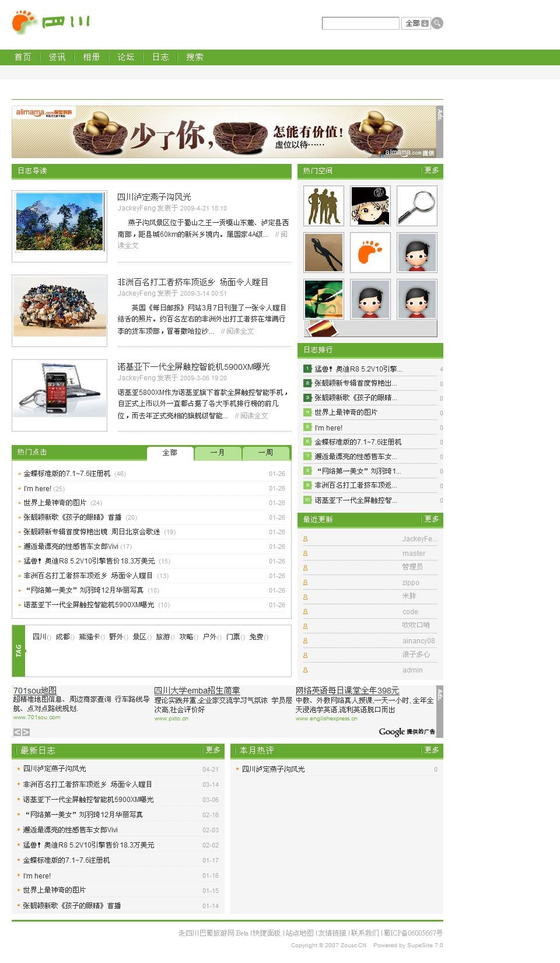Select the 一周 tab in 热门点击
Screen dimensions: 560x963
point(265,453)
